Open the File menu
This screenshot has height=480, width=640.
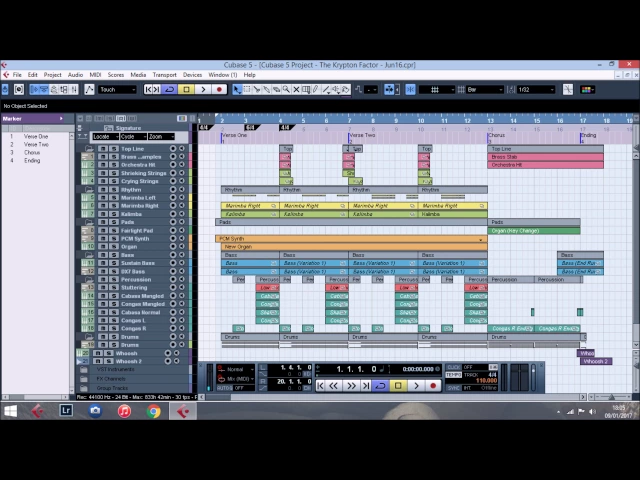17,75
